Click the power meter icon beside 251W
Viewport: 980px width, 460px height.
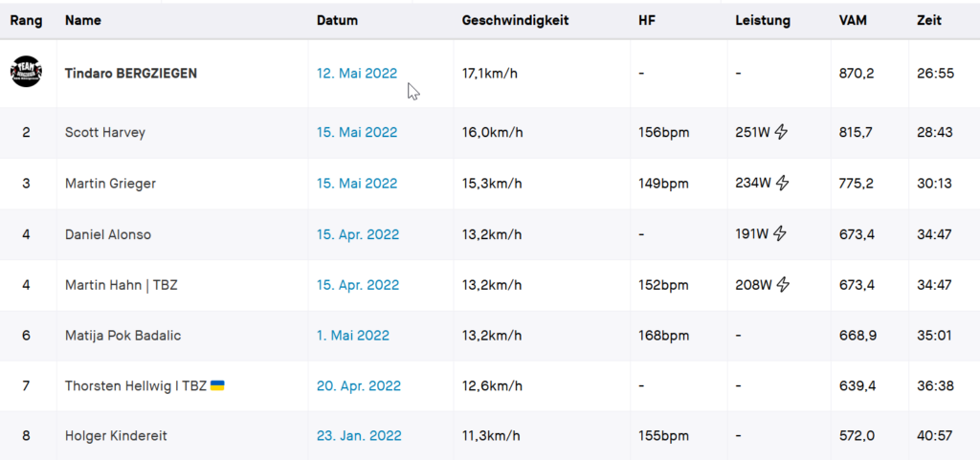pos(781,132)
